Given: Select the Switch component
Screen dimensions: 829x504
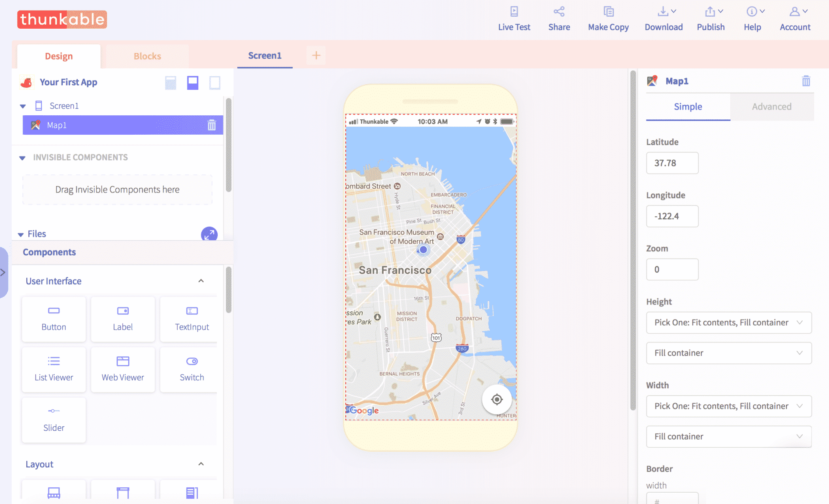Looking at the screenshot, I should click(x=191, y=369).
